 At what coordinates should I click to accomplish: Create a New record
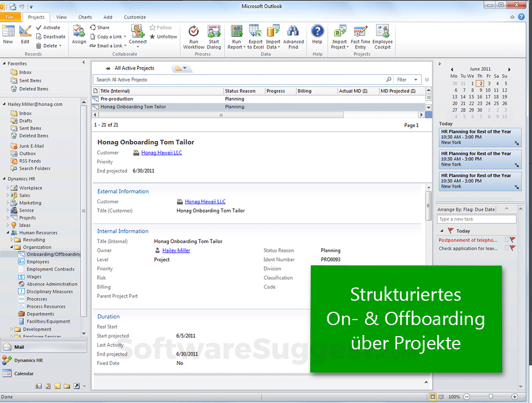8,36
